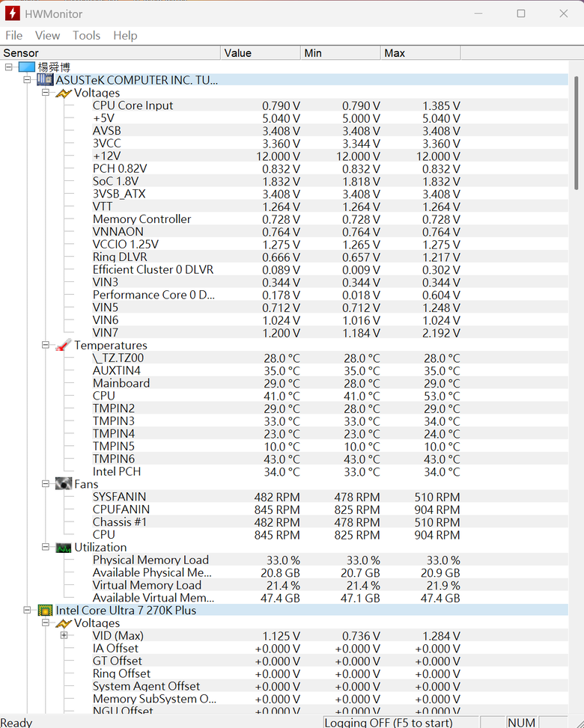This screenshot has width=584, height=728.
Task: Click the computer monitor icon for 楊舜博
Action: pos(26,67)
